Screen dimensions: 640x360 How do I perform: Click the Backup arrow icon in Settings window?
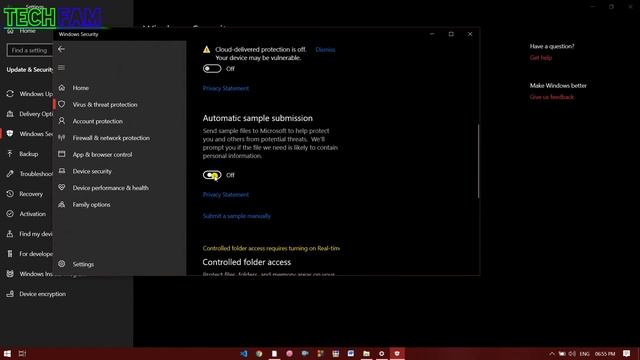10,154
